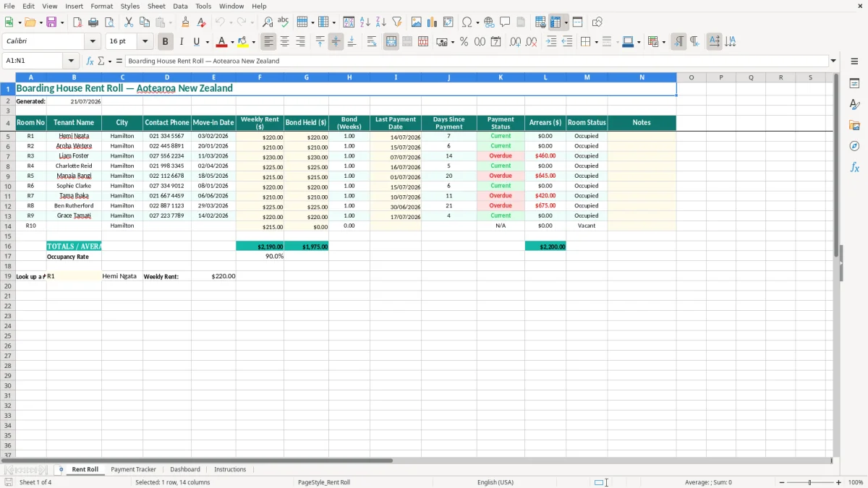
Task: Sort ascending A to Z
Action: (x=365, y=22)
